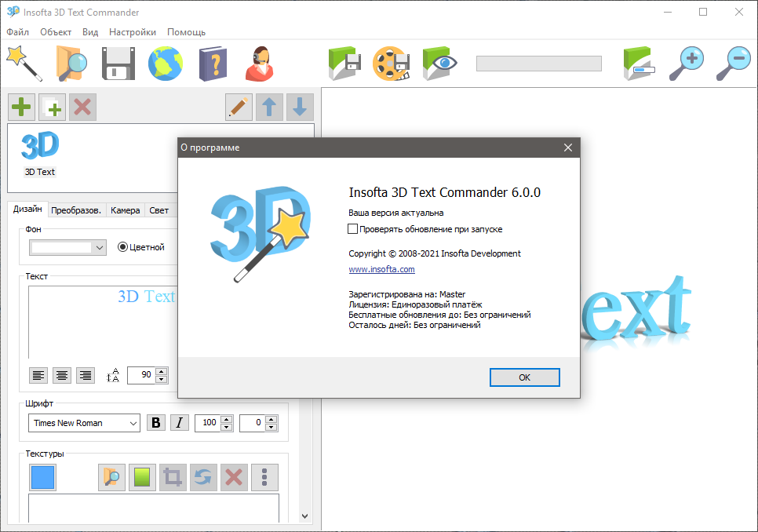
Task: Decrease the font spacing value 0
Action: point(271,427)
